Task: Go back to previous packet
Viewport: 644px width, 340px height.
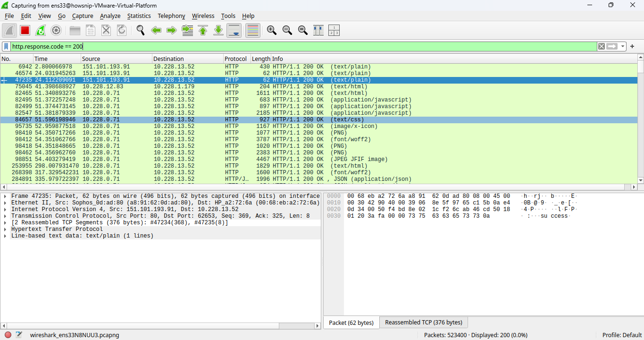Action: pyautogui.click(x=156, y=30)
